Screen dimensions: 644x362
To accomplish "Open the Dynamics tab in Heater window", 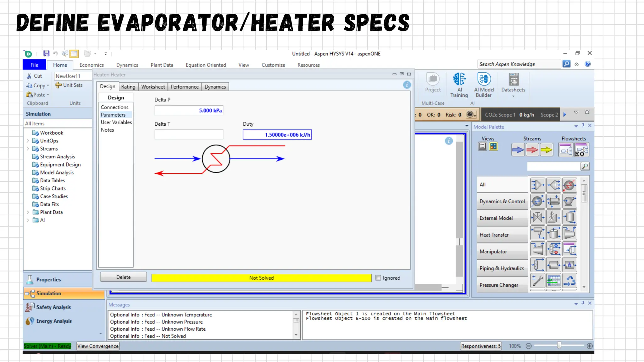I will click(x=215, y=87).
